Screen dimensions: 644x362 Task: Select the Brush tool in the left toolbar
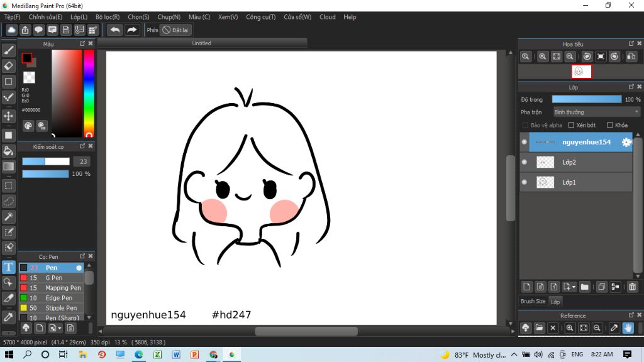(x=9, y=50)
